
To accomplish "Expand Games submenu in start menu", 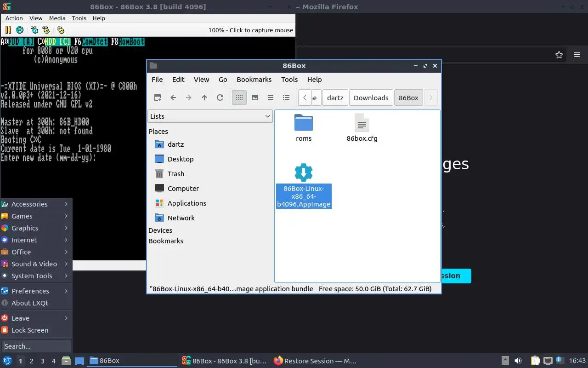I will (36, 216).
